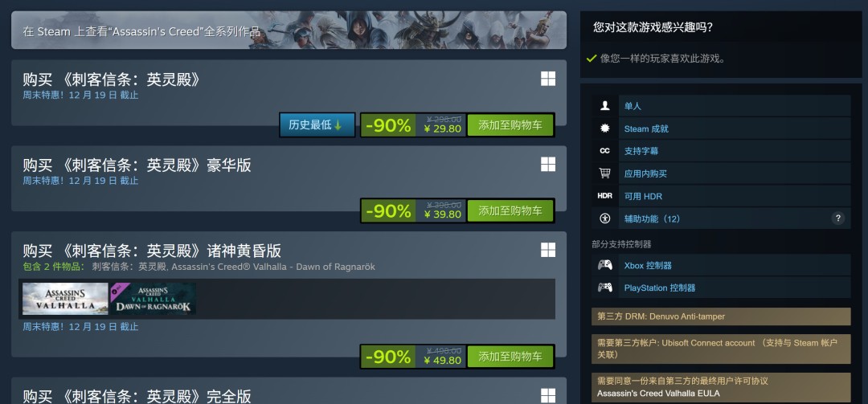Click the single-player person icon
The width and height of the screenshot is (868, 404).
tap(604, 106)
